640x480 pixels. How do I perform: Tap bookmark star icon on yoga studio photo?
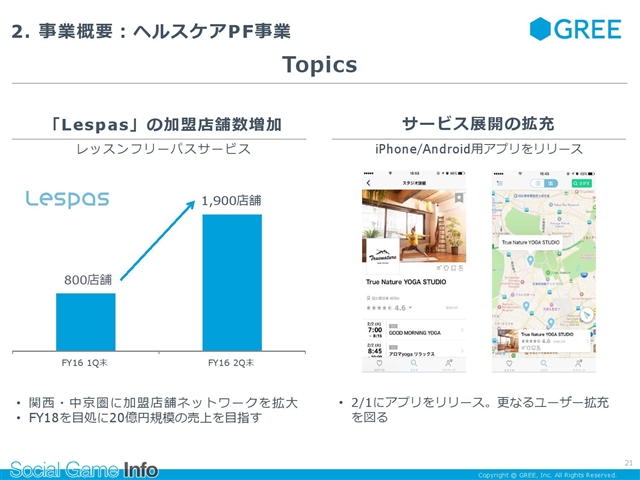tap(459, 198)
